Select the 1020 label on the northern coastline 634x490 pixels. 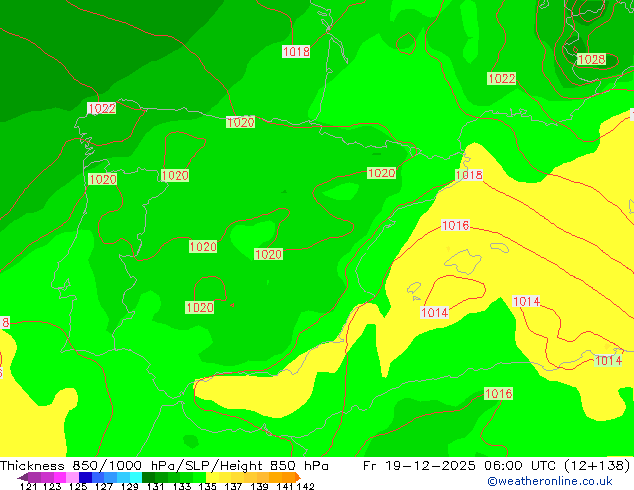tap(241, 122)
